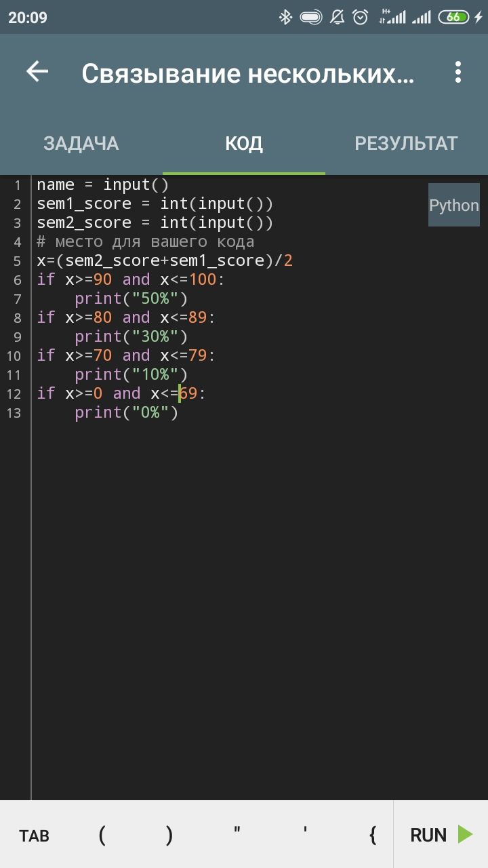Click the line 'x=(sem2_score+sem1_score)/2'
This screenshot has height=868, width=488.
pyautogui.click(x=165, y=260)
